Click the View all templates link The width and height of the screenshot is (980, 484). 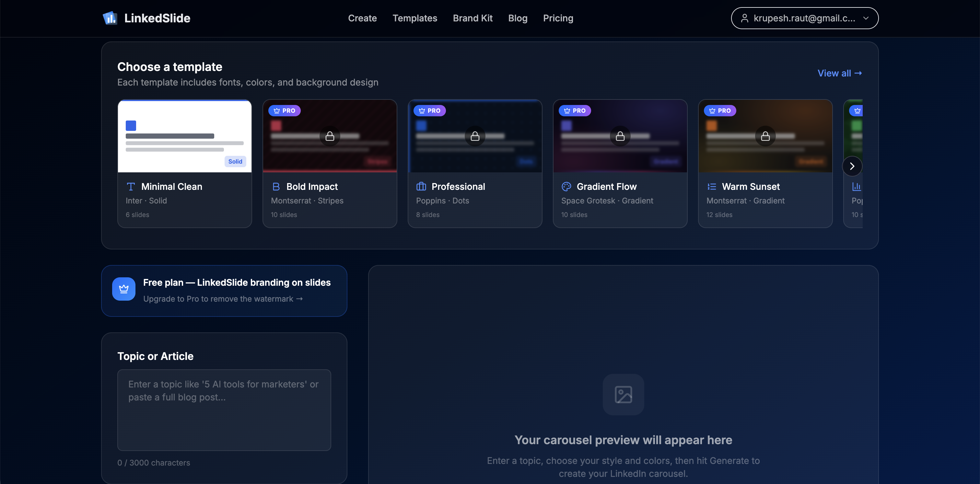point(840,73)
